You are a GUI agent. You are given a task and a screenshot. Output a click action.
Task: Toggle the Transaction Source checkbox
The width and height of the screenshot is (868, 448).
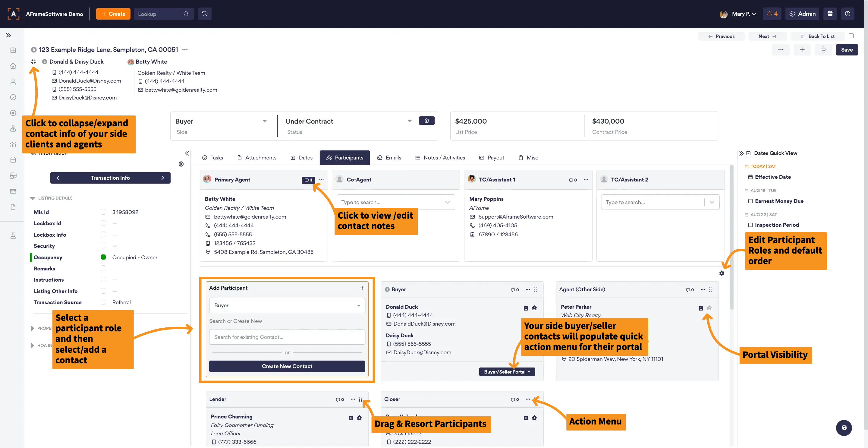[x=103, y=302]
